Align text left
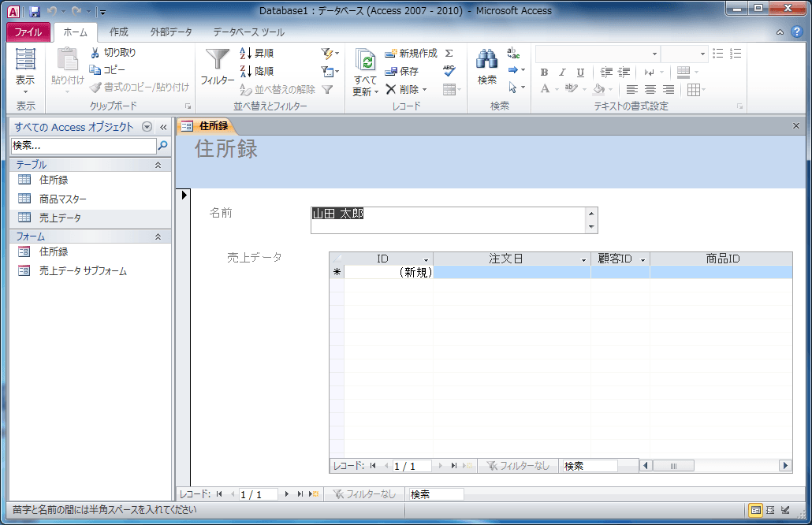The image size is (812, 525). [631, 90]
